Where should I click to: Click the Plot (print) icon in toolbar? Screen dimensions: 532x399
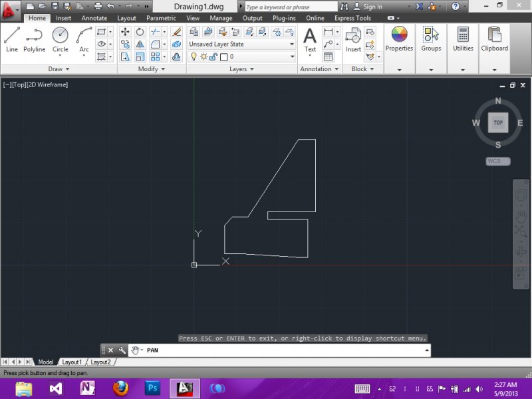tap(98, 6)
